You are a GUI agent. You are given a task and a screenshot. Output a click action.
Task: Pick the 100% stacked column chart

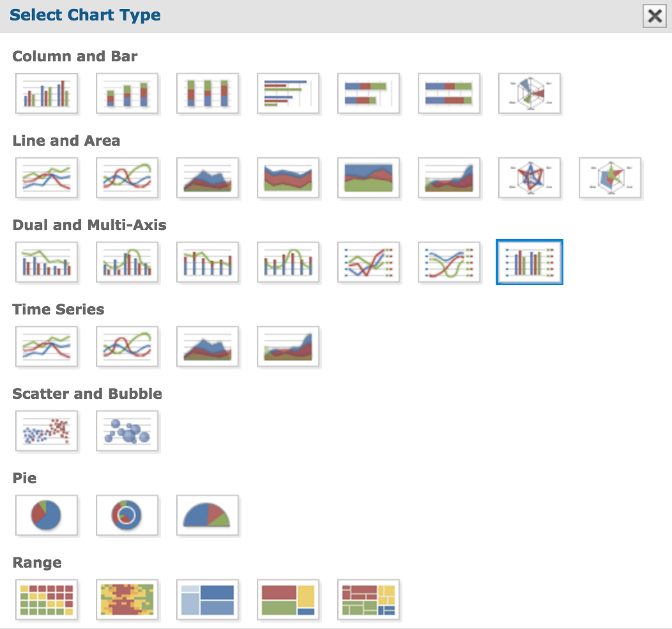click(x=208, y=93)
